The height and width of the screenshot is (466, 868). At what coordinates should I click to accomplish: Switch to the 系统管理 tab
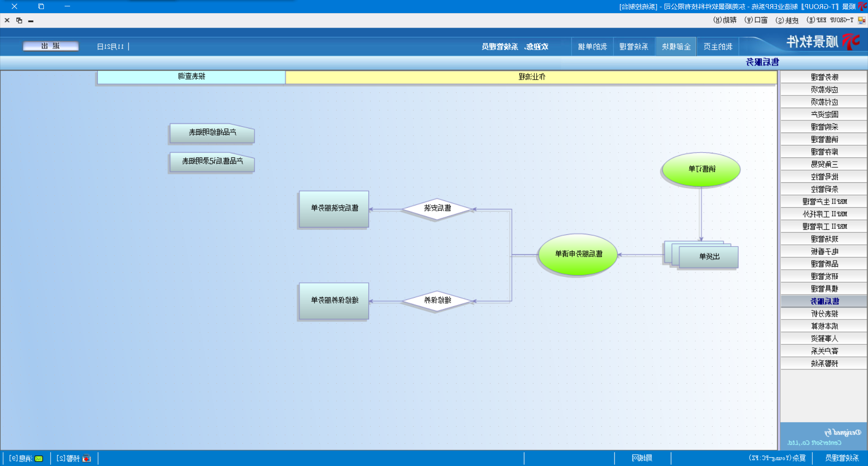(633, 47)
